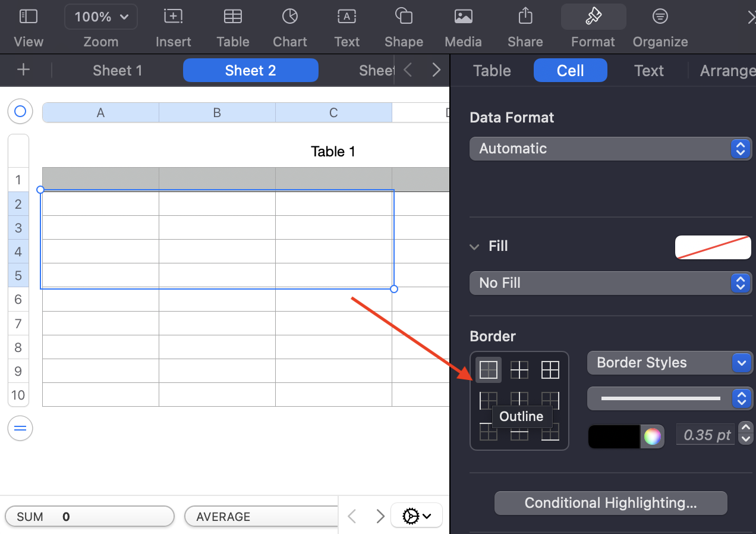Click the SUM status bar button
The width and height of the screenshot is (756, 534).
pyautogui.click(x=90, y=517)
